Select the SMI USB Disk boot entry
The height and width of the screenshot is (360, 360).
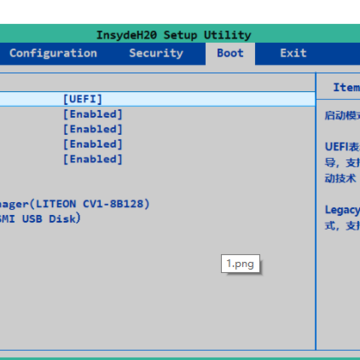40,219
